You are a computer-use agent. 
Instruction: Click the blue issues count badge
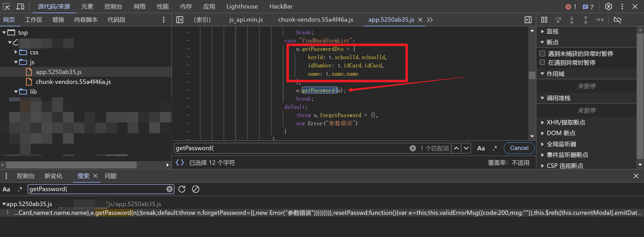[x=588, y=7]
